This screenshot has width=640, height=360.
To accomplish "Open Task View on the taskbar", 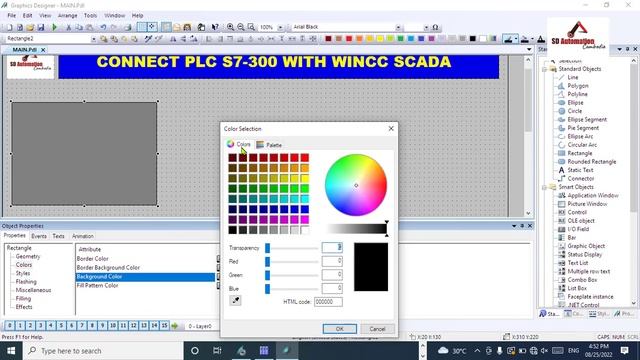I will click(217, 351).
